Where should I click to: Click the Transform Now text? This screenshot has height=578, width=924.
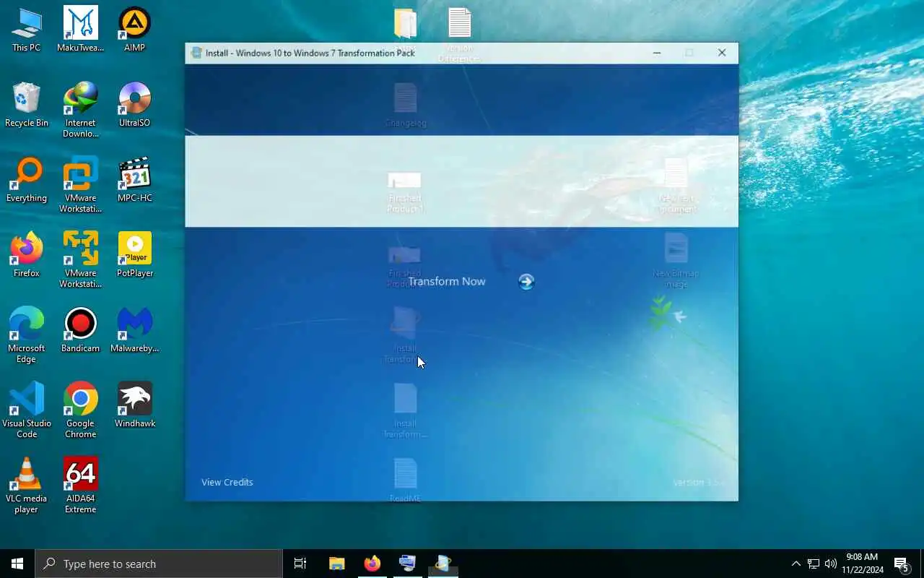(447, 282)
